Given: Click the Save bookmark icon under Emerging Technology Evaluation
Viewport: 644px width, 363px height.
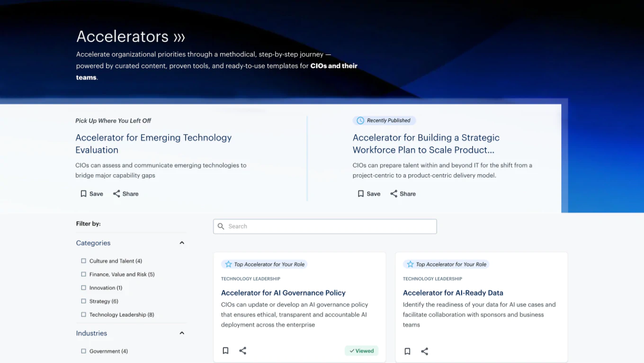Looking at the screenshot, I should coord(83,193).
